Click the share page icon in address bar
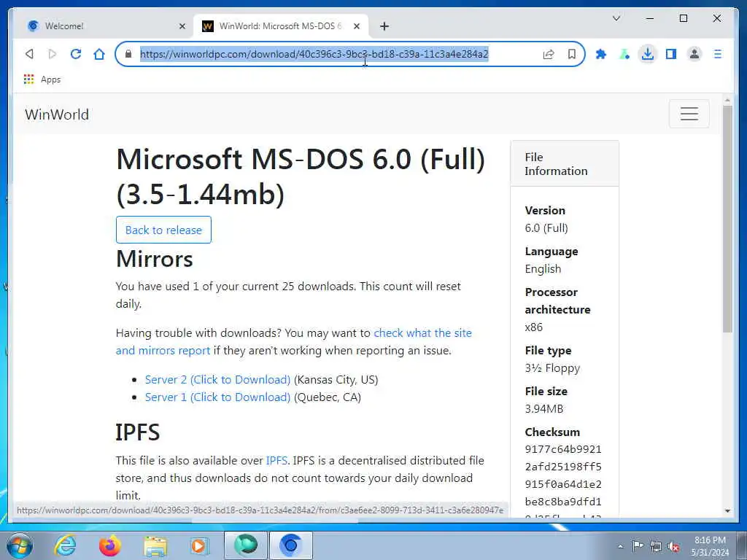The height and width of the screenshot is (560, 747). [x=549, y=54]
